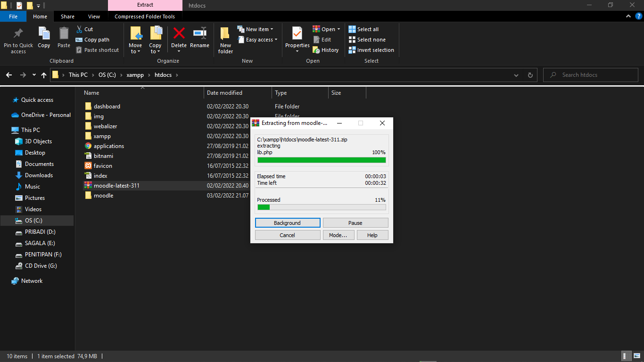
Task: Open the New item dropdown
Action: (x=255, y=29)
